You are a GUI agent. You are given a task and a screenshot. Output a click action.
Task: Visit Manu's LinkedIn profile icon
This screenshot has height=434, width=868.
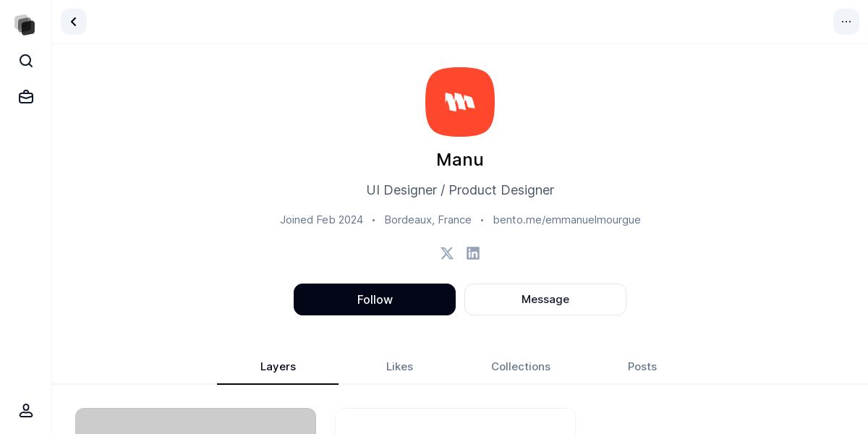pos(473,253)
